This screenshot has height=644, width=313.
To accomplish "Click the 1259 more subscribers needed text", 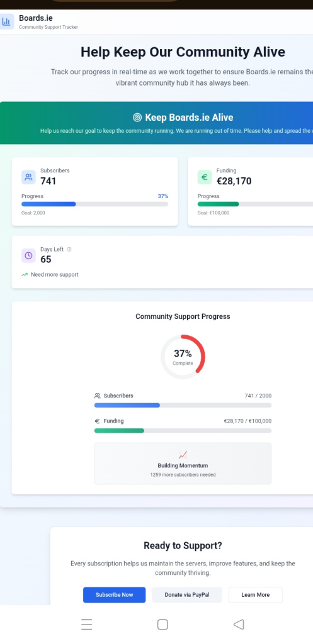I will pos(183,475).
